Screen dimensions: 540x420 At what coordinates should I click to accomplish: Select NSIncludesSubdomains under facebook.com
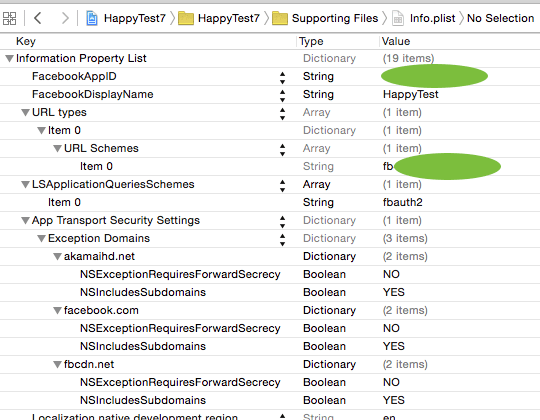(x=143, y=346)
